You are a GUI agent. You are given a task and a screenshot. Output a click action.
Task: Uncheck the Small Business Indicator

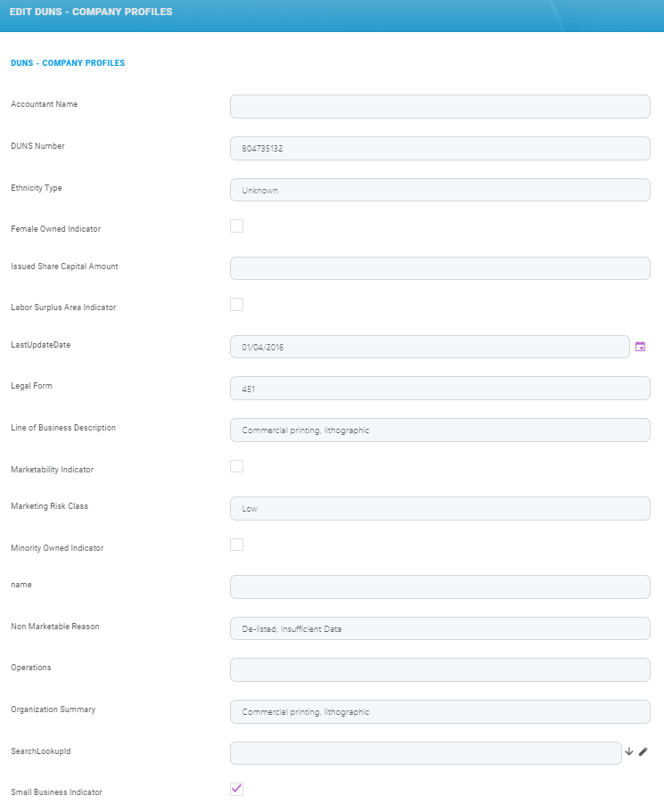point(236,789)
